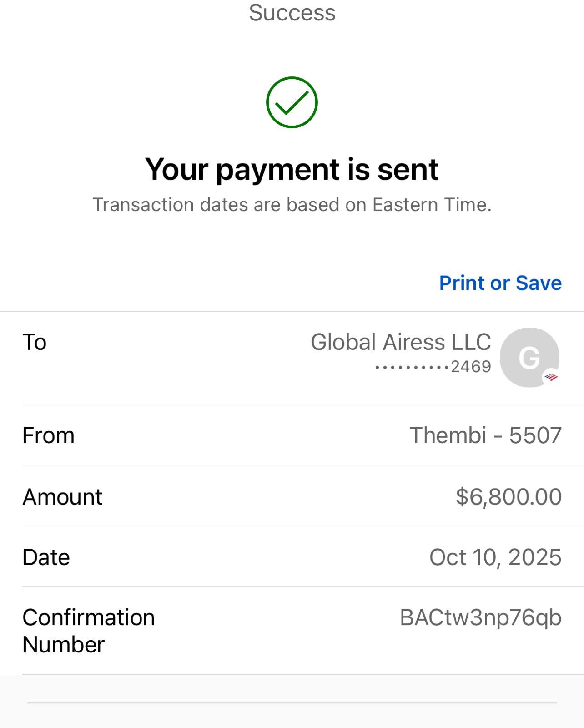Click the Eastern Time transaction note
Screen dimensions: 584x728
[292, 205]
